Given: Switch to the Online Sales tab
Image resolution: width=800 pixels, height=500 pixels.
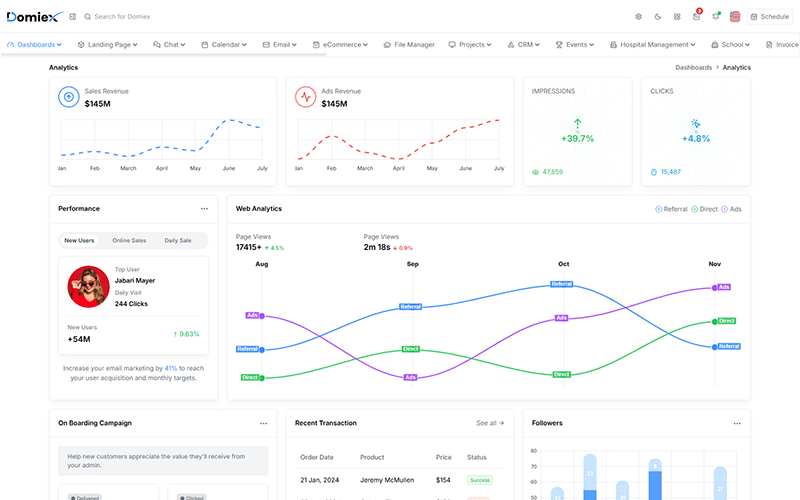Looking at the screenshot, I should (129, 240).
